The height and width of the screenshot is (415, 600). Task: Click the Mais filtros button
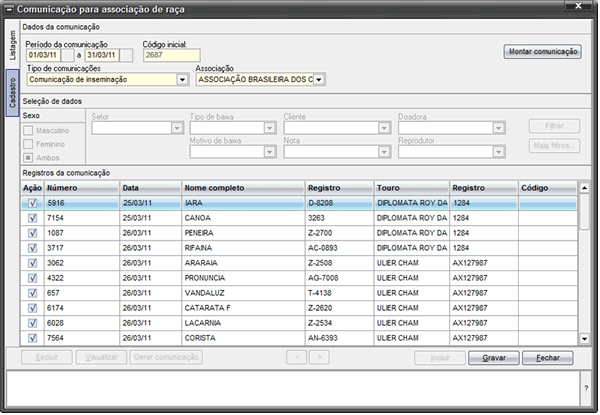click(554, 146)
